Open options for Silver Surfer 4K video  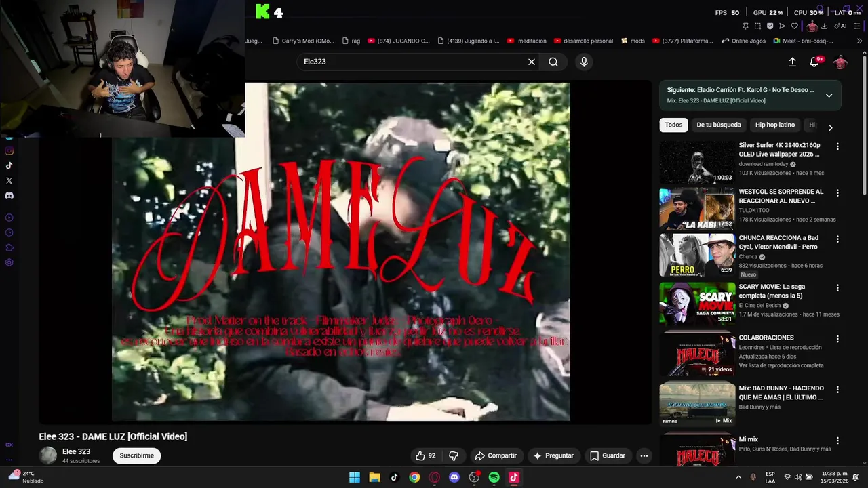837,146
